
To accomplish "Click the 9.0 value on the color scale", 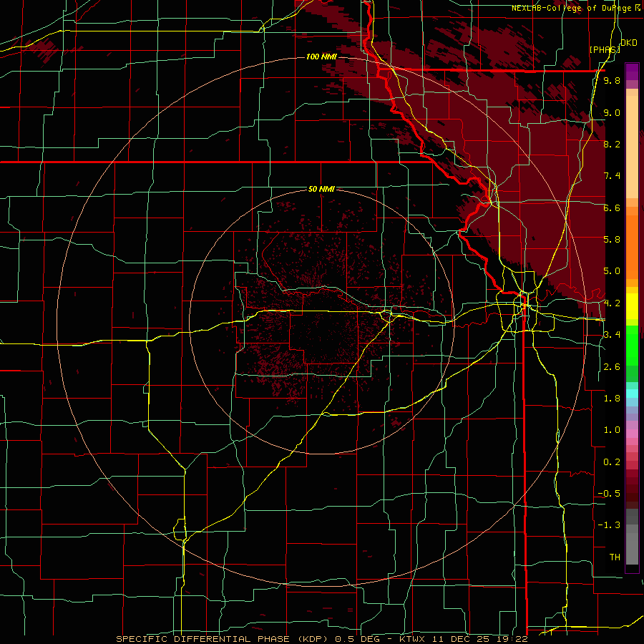I will click(x=612, y=112).
